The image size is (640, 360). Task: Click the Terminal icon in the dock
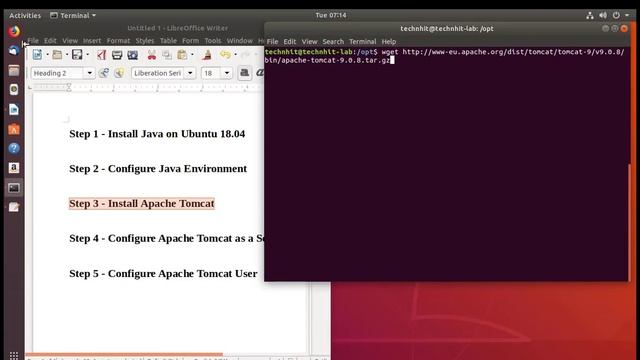click(x=14, y=188)
